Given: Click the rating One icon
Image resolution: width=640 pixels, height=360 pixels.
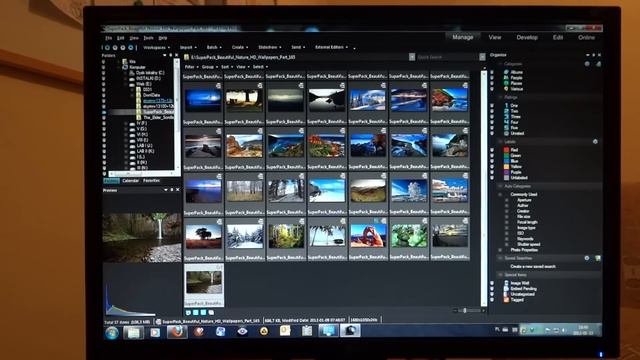Looking at the screenshot, I should (x=506, y=105).
